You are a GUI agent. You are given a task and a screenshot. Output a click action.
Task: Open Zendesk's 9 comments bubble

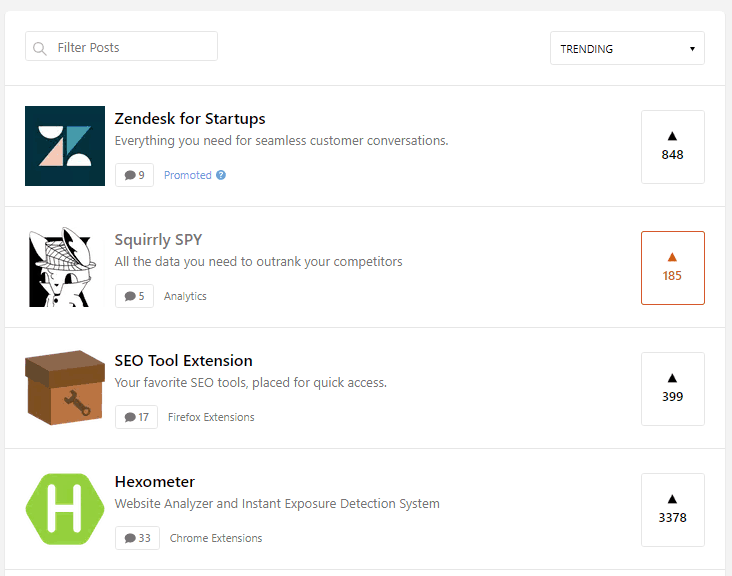pos(134,175)
